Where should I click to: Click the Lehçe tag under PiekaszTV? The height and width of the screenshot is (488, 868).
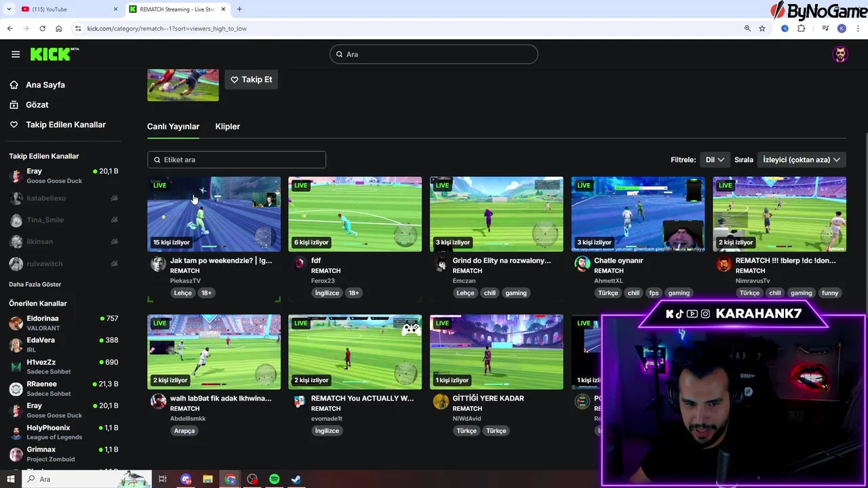click(x=183, y=293)
